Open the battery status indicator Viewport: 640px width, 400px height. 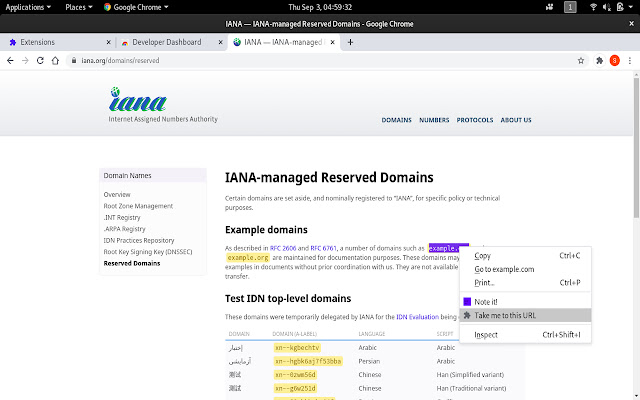click(x=620, y=7)
